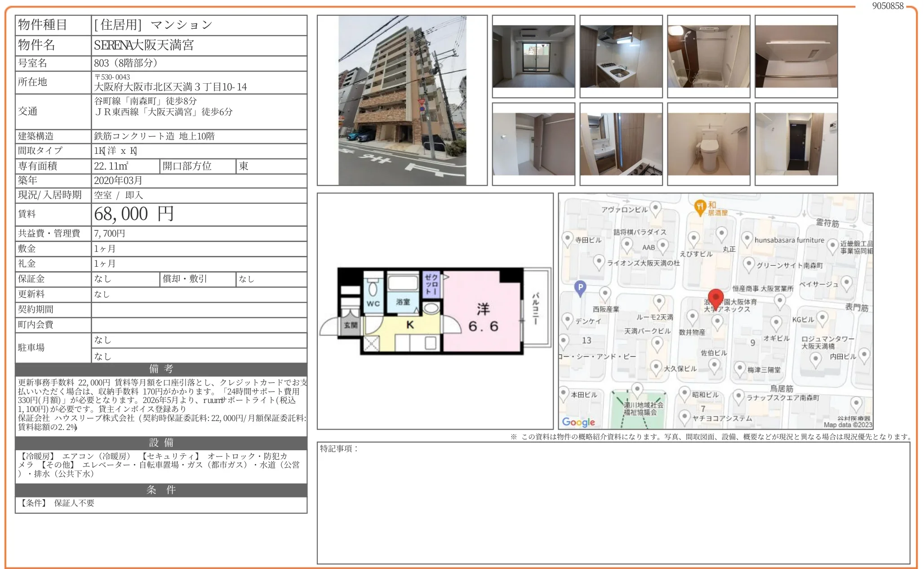The height and width of the screenshot is (569, 924).
Task: Open the building exterior photo
Action: click(x=402, y=100)
